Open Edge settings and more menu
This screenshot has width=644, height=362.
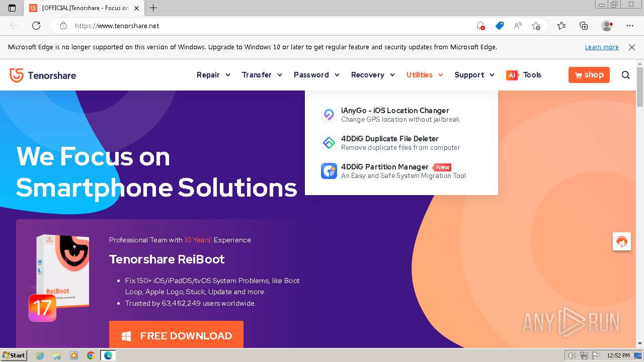[x=630, y=26]
